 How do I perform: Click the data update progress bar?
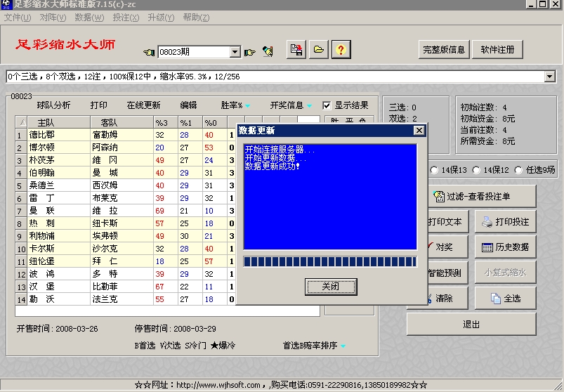330,262
